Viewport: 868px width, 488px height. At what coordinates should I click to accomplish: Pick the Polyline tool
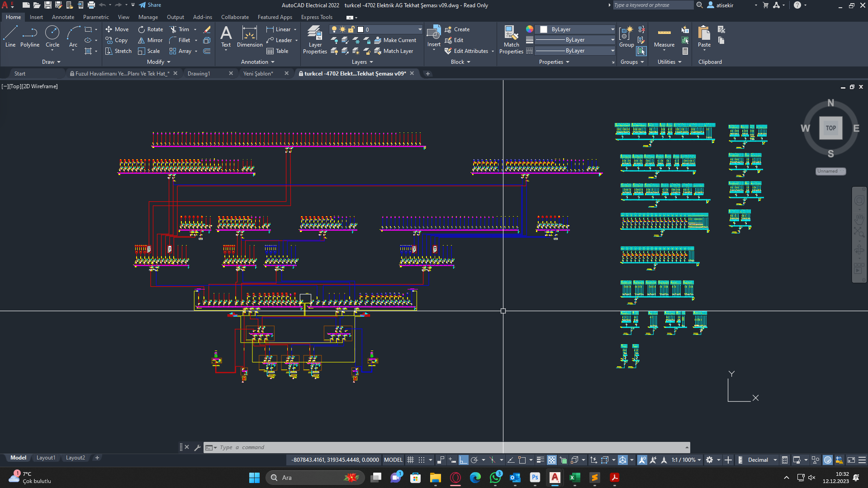pos(30,36)
